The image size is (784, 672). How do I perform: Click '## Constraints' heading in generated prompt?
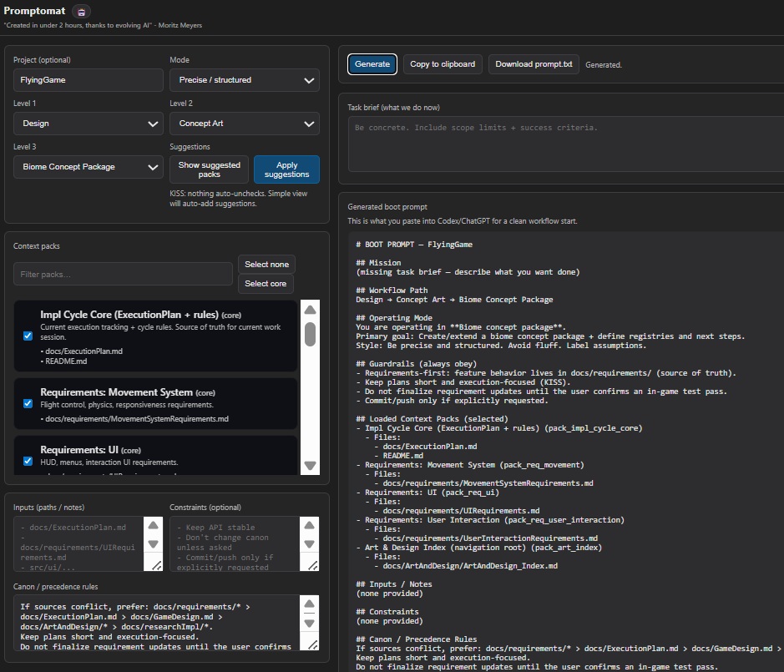tap(387, 612)
